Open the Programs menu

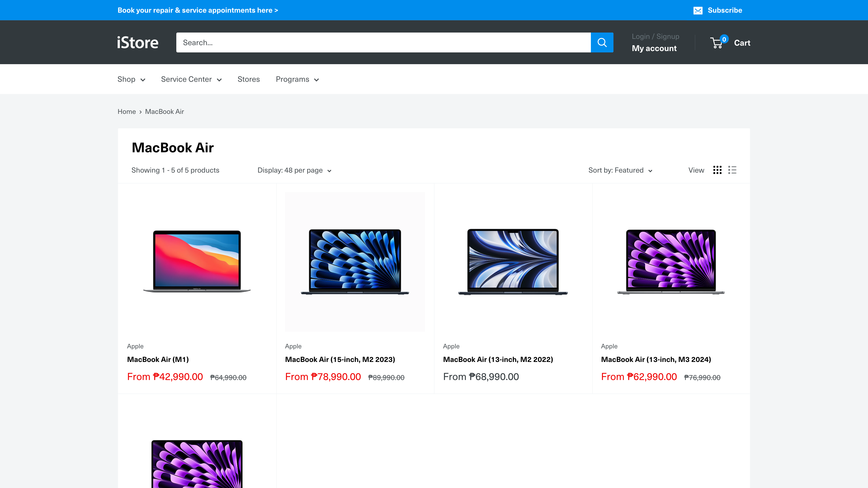tap(297, 79)
